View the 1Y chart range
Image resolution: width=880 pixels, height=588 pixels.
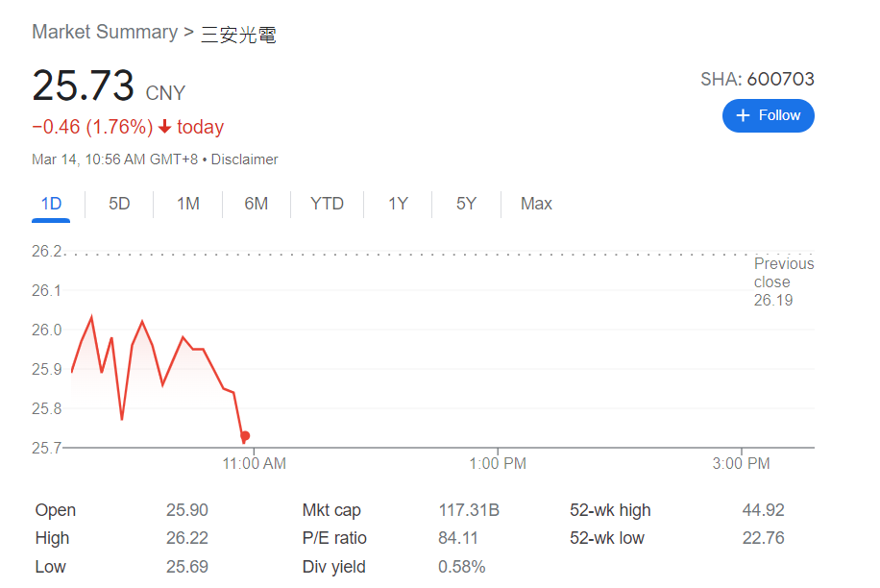pyautogui.click(x=398, y=204)
